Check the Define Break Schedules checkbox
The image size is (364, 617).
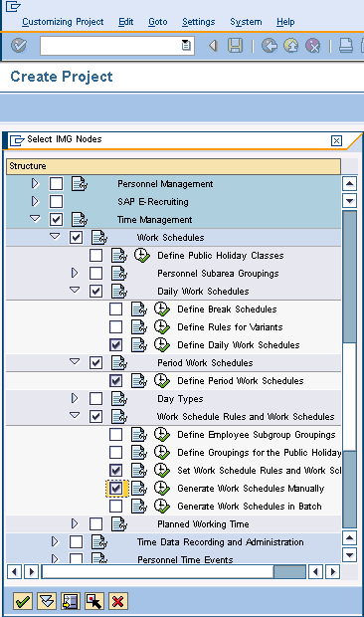pos(115,309)
